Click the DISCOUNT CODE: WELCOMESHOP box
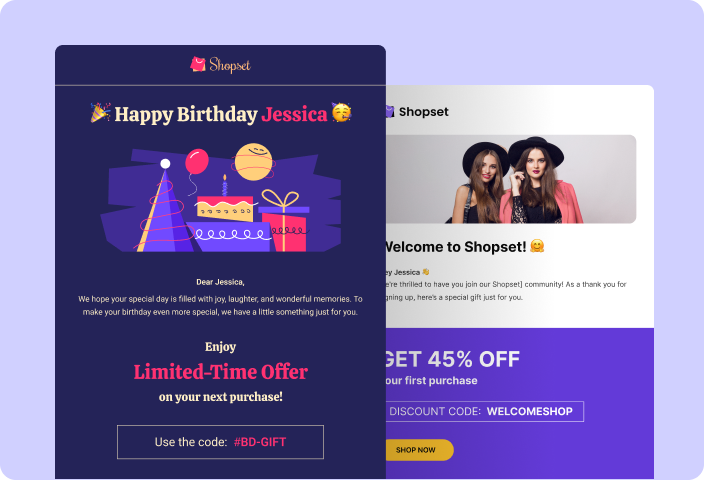Screen dimensions: 704x480 click(x=484, y=411)
